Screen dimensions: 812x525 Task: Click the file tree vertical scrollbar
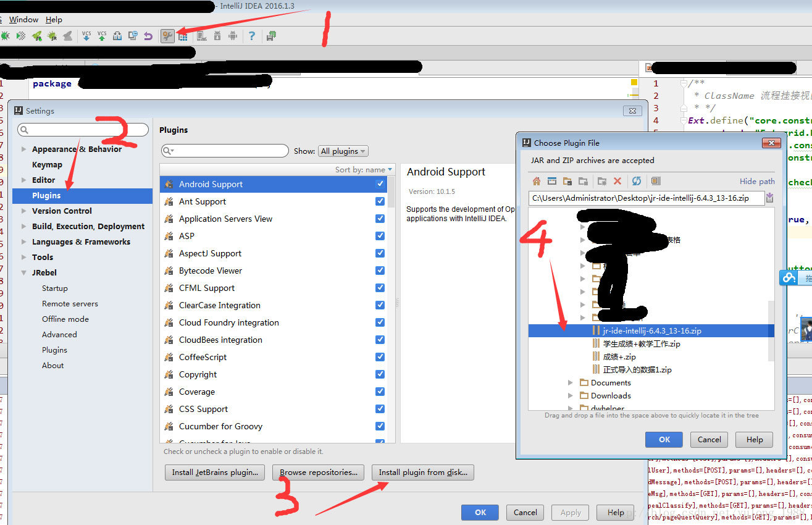[771, 330]
